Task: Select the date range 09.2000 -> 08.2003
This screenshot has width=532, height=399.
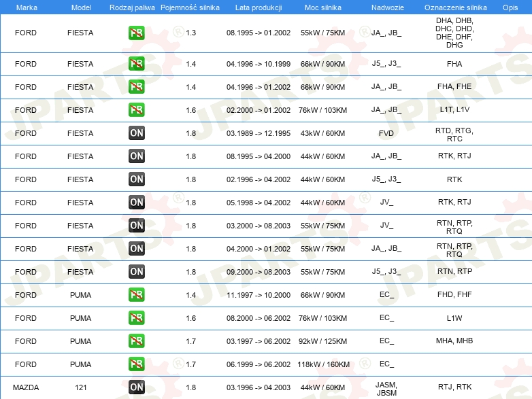Action: coord(259,272)
